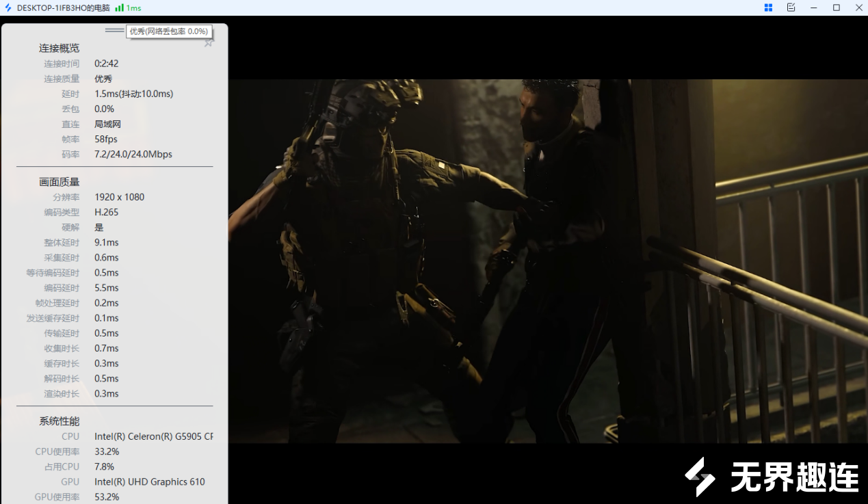The width and height of the screenshot is (868, 504).
Task: Maximize the remote desktop window
Action: click(837, 8)
